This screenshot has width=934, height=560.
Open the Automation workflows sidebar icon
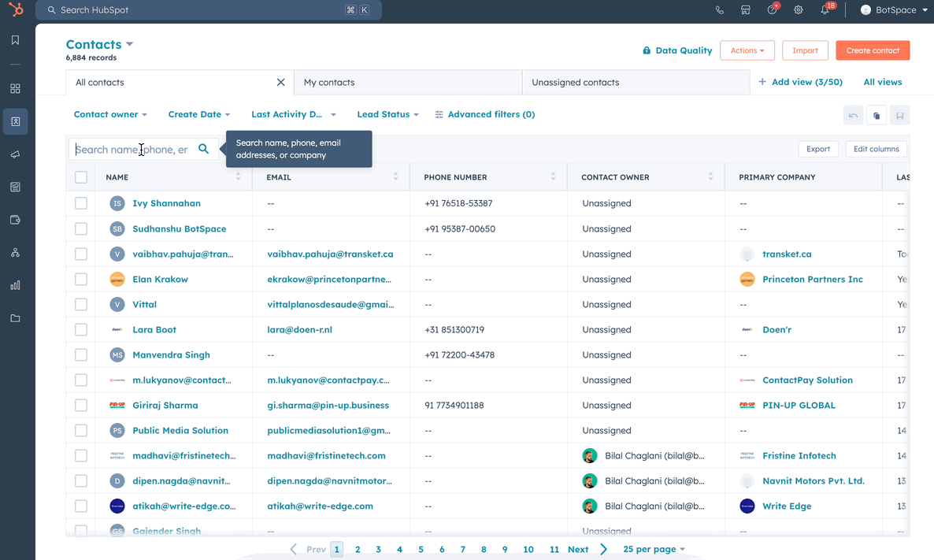16,253
